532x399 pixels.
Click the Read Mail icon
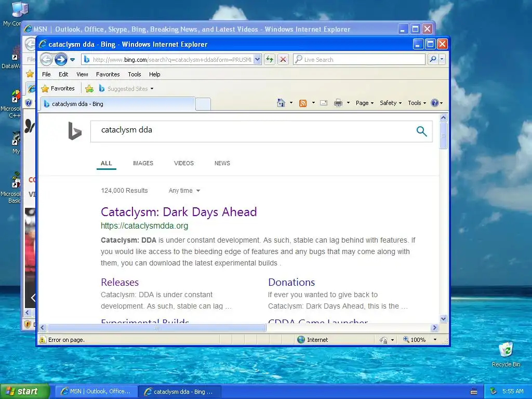click(324, 103)
